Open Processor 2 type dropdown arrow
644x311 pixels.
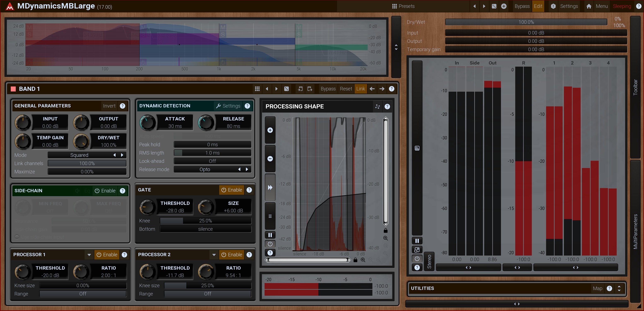[214, 255]
